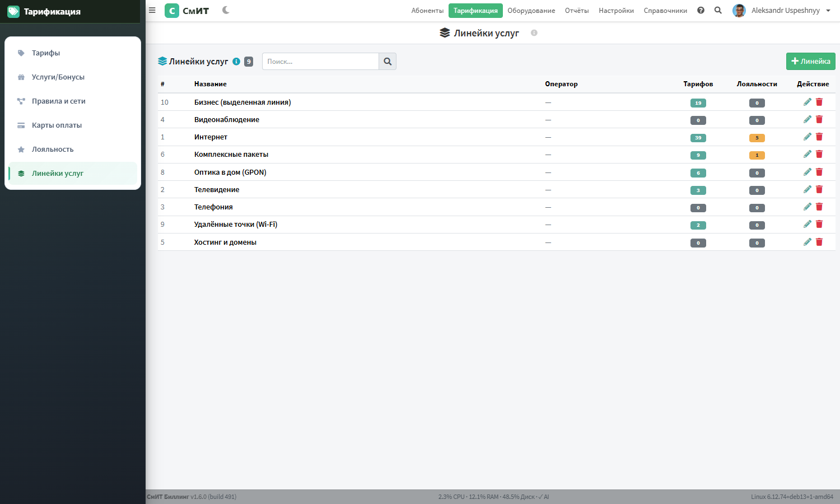Viewport: 840px width, 504px height.
Task: Edit the Телевидение row
Action: click(x=807, y=189)
